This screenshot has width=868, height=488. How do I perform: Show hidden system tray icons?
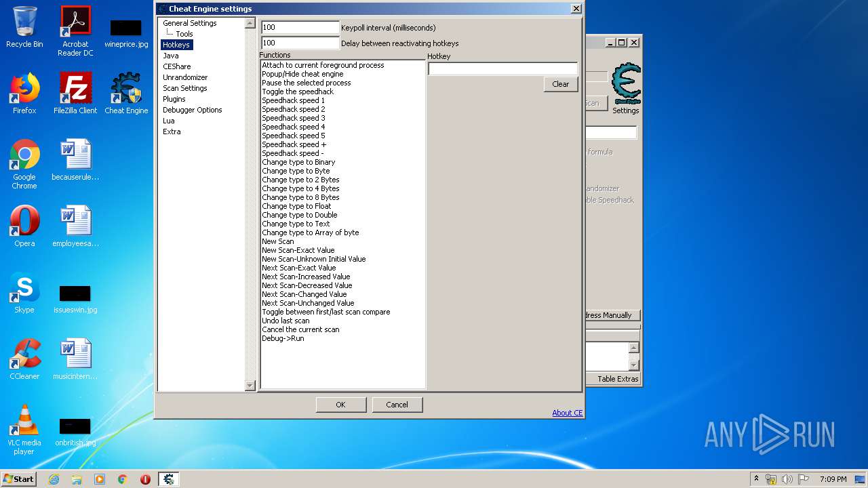point(756,479)
